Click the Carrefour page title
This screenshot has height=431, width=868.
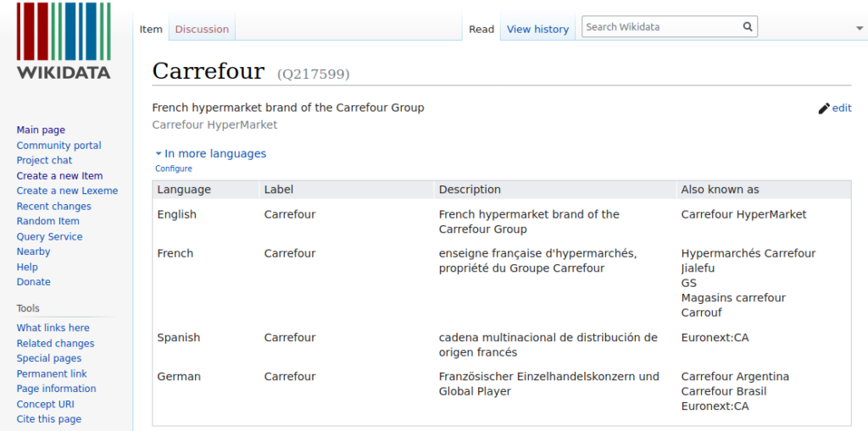coord(209,71)
